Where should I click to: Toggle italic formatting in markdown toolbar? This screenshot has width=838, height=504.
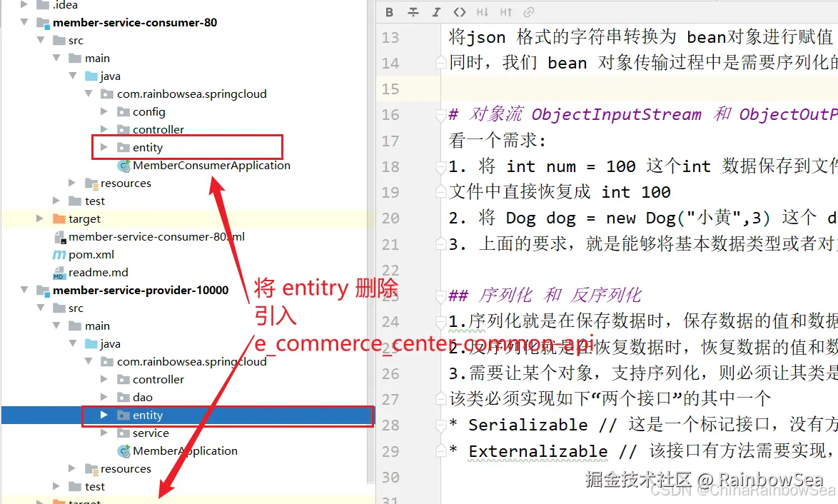436,12
